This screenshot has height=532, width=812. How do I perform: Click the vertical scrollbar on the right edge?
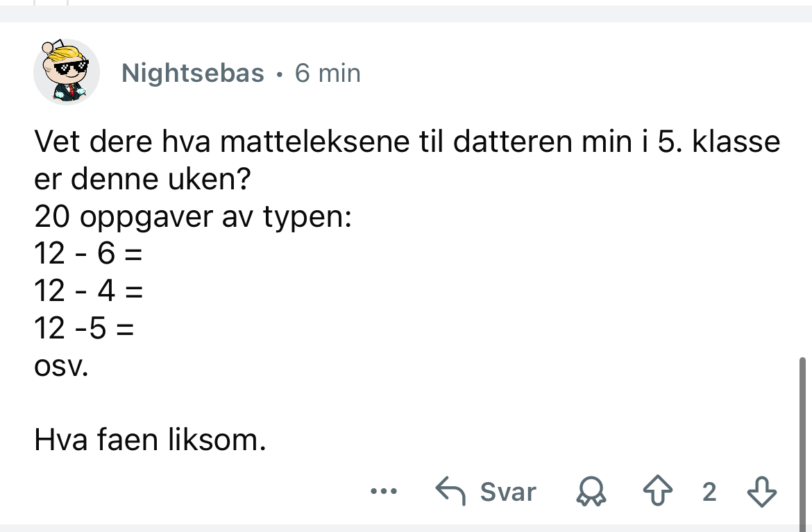(802, 443)
